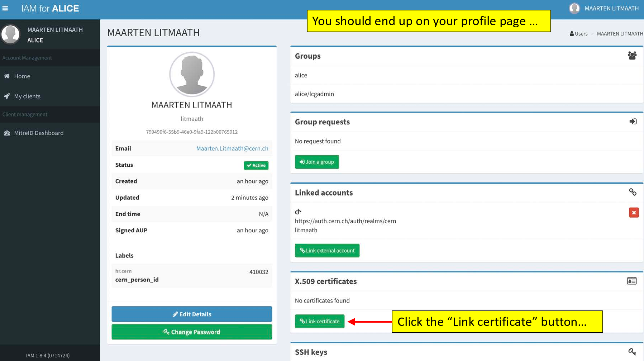Click the https://auth.cern.ch/auth/realms/cern text
This screenshot has width=644, height=361.
(345, 221)
